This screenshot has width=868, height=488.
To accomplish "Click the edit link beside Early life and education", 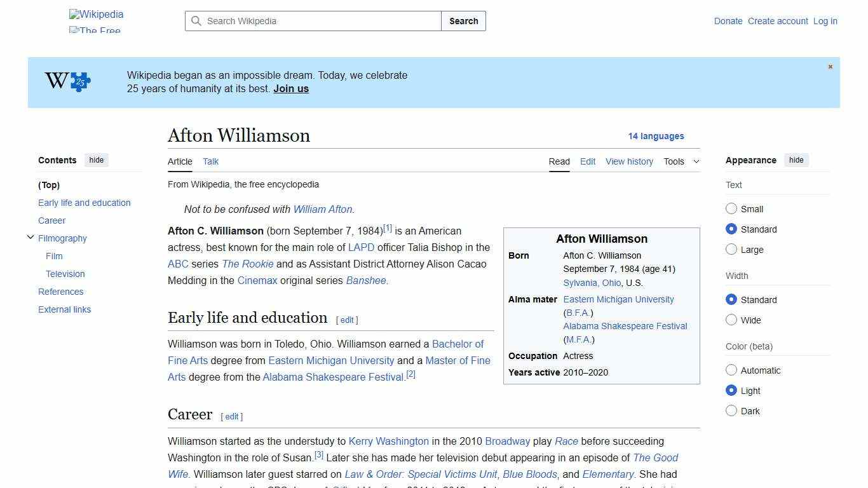I will tap(346, 320).
